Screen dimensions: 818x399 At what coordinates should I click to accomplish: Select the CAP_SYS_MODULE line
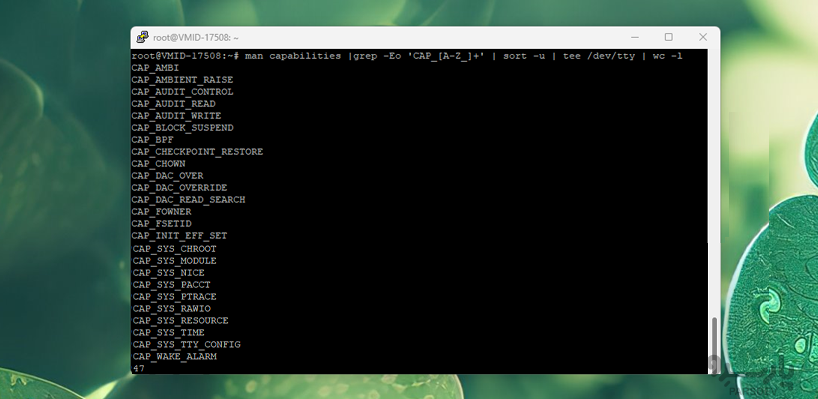174,261
